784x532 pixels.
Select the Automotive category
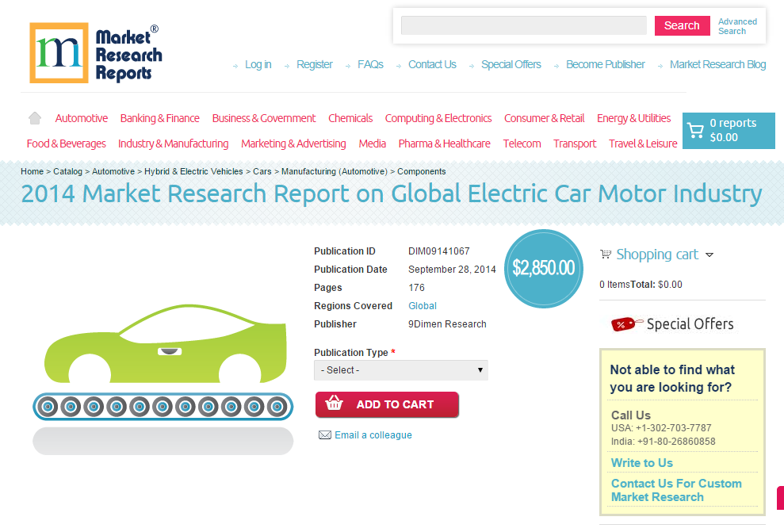coord(81,117)
